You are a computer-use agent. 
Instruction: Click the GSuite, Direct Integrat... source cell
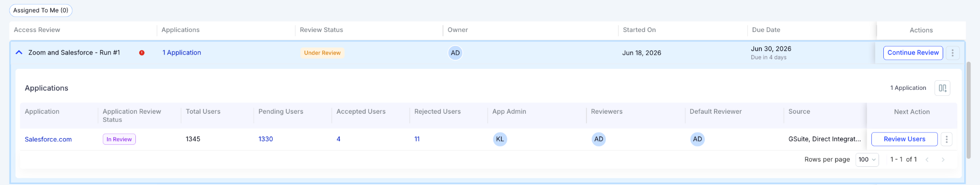pos(824,139)
